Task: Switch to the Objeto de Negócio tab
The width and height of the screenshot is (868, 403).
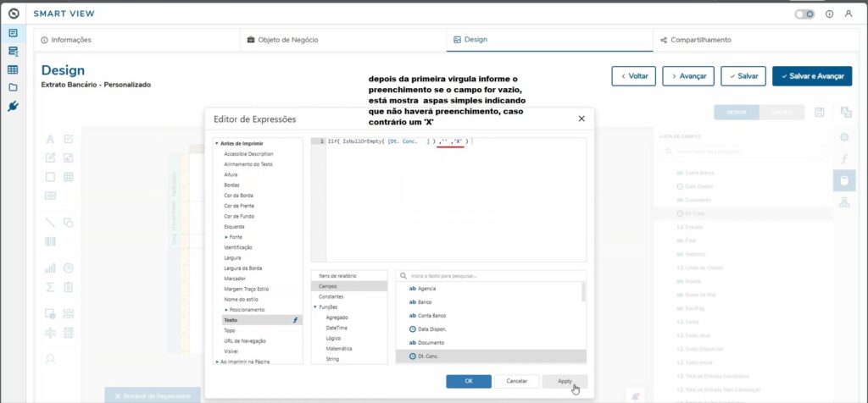Action: coord(342,40)
